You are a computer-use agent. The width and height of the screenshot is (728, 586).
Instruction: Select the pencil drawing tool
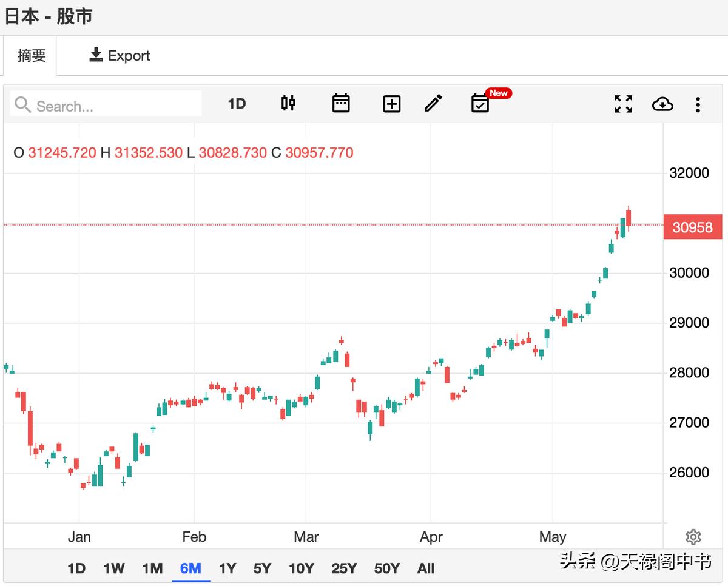[x=433, y=104]
